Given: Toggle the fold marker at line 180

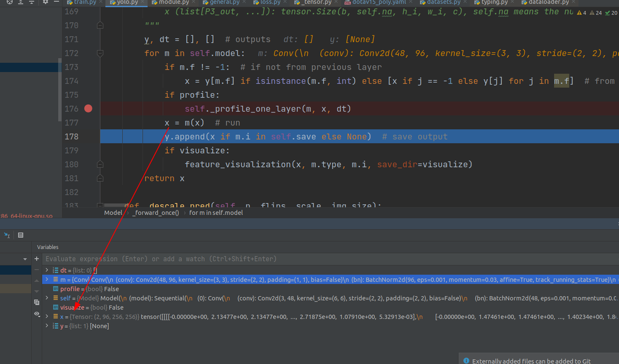Looking at the screenshot, I should point(100,164).
